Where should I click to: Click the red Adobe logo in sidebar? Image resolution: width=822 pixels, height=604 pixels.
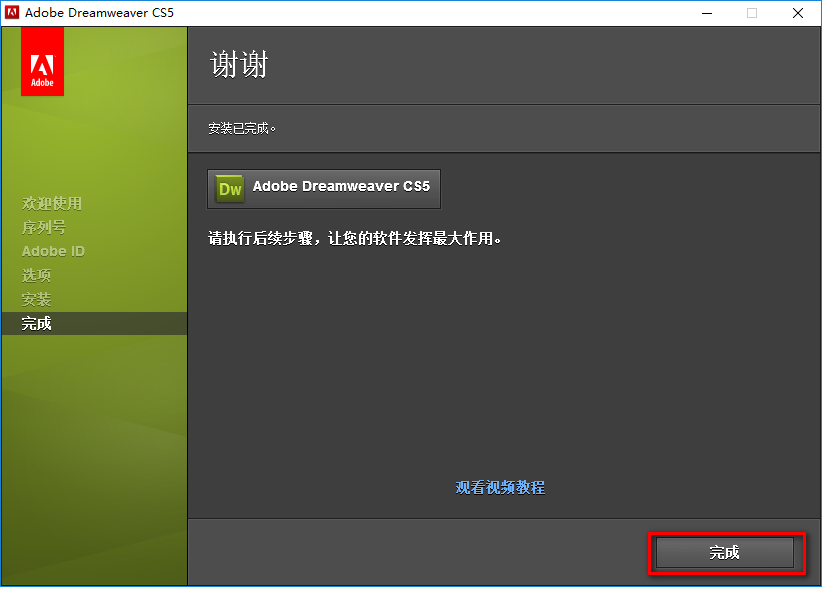[42, 62]
